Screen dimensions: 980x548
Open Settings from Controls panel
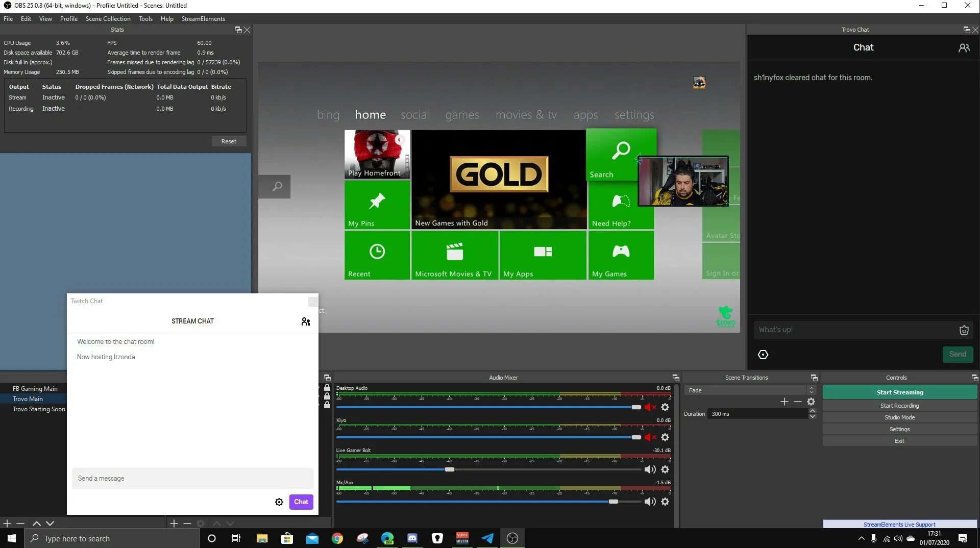[x=899, y=429]
